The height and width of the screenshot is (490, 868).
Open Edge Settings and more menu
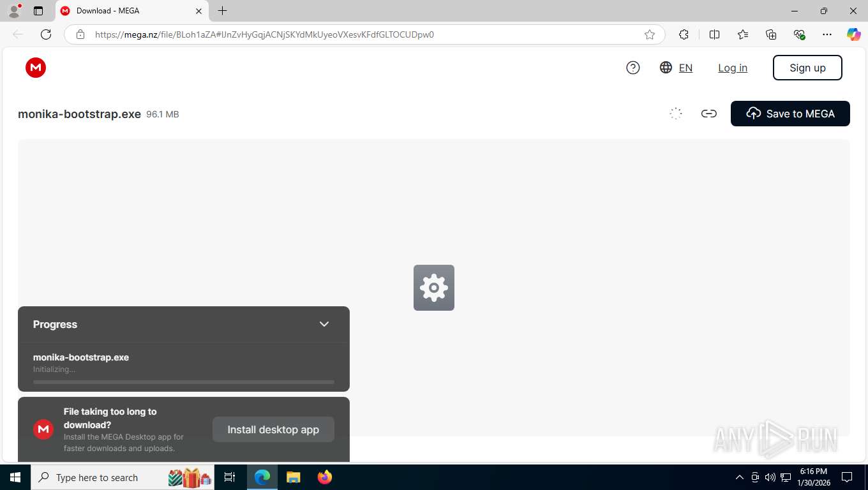pos(827,34)
